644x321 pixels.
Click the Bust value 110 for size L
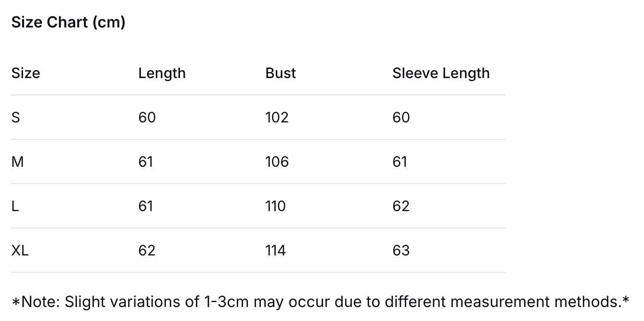coord(275,206)
